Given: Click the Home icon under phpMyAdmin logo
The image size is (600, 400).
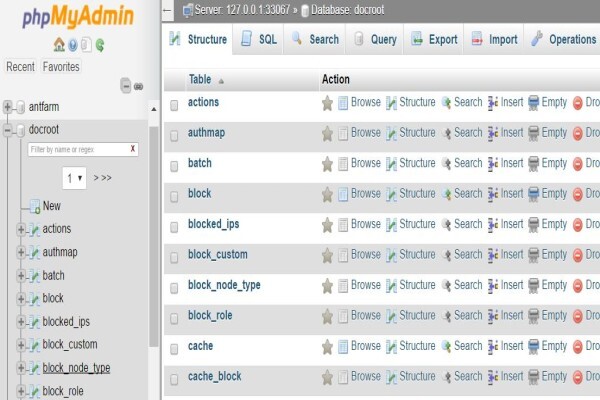Looking at the screenshot, I should pos(59,45).
